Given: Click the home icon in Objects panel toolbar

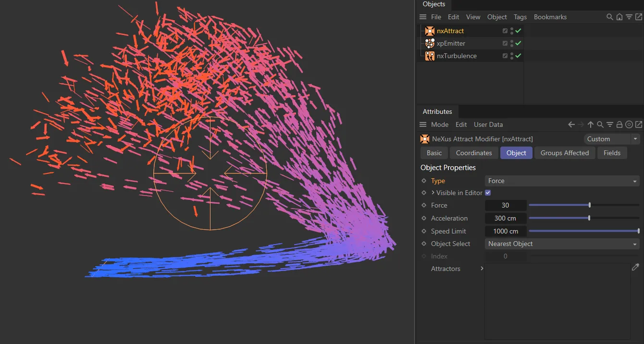Looking at the screenshot, I should point(619,17).
